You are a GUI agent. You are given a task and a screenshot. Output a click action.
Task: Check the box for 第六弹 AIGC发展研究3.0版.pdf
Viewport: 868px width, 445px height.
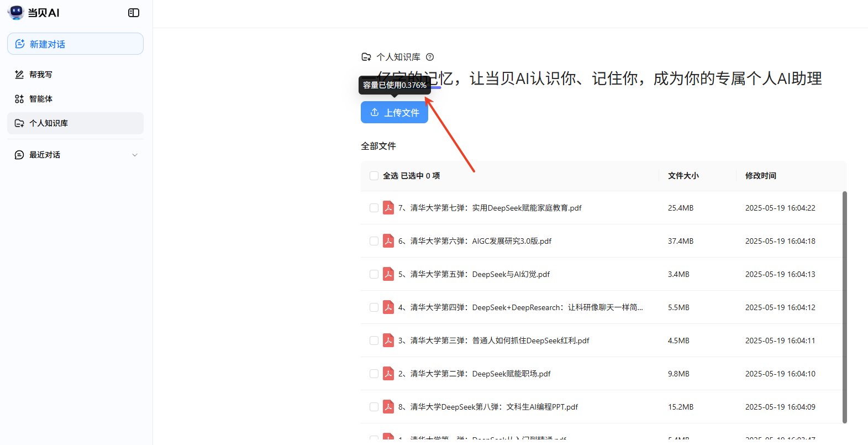374,241
